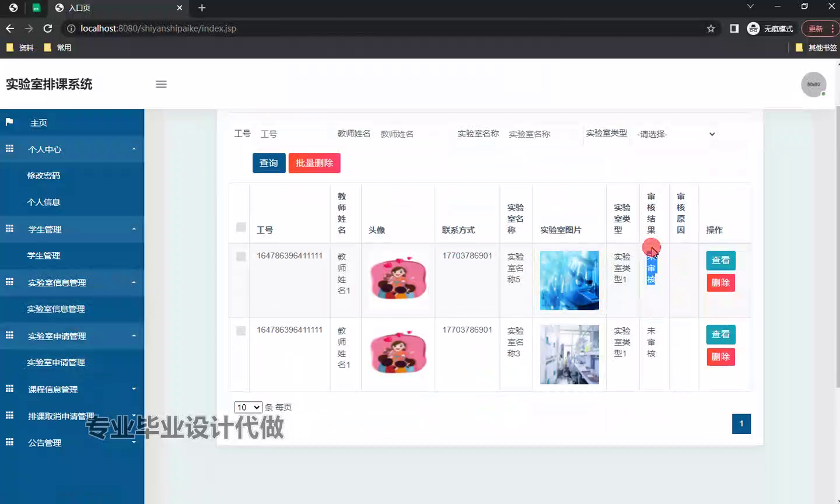Collapse the 实验室申请管理 menu group
The height and width of the screenshot is (504, 840).
pyautogui.click(x=72, y=336)
